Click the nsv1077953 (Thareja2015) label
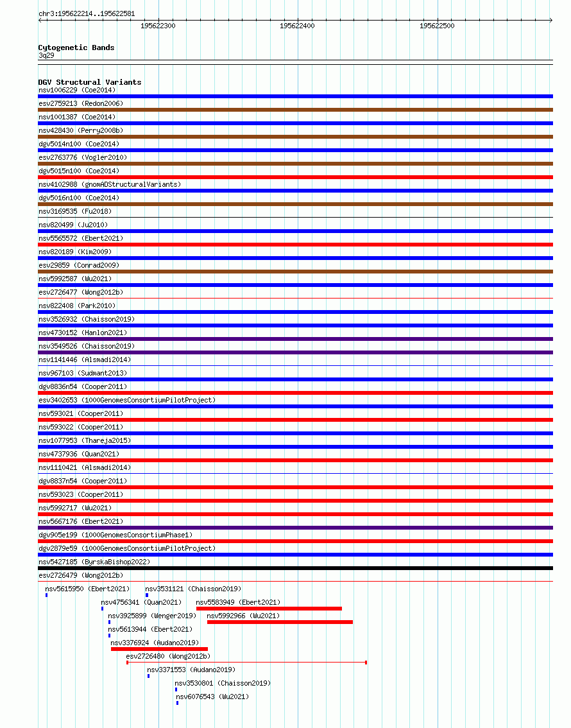 click(85, 440)
